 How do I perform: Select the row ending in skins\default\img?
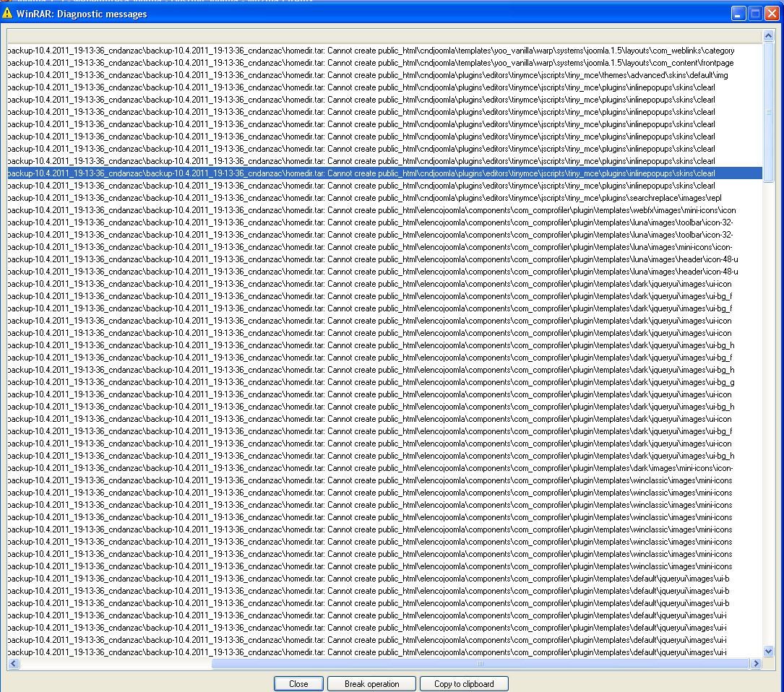[x=384, y=75]
